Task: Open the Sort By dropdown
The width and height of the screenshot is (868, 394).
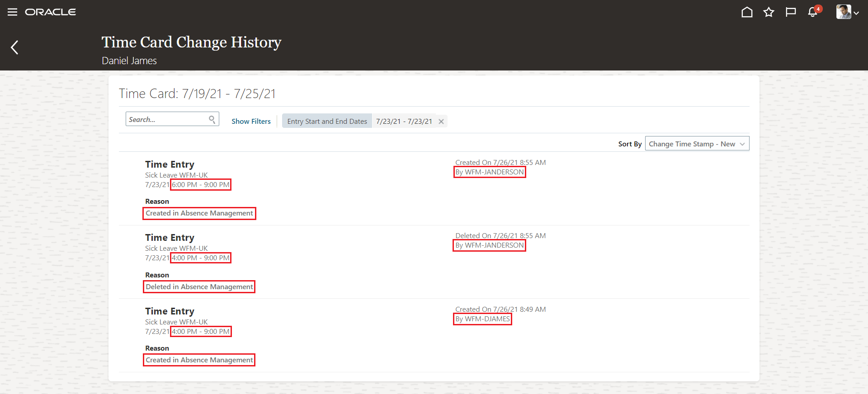Action: pos(697,144)
